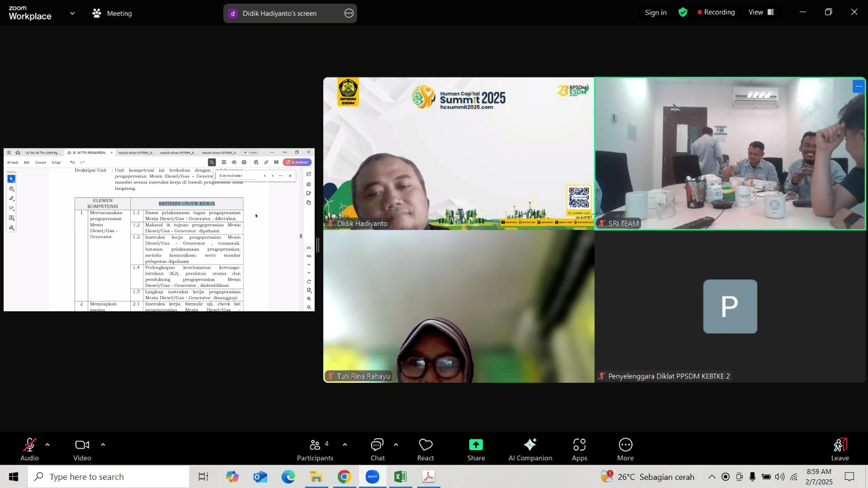The image size is (868, 488).
Task: Click the taskbar search box
Action: tap(108, 477)
